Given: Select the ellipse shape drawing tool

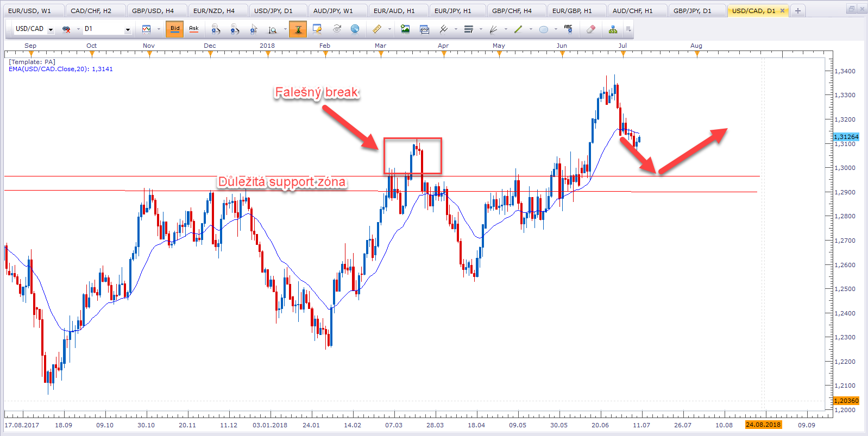Looking at the screenshot, I should click(x=543, y=29).
